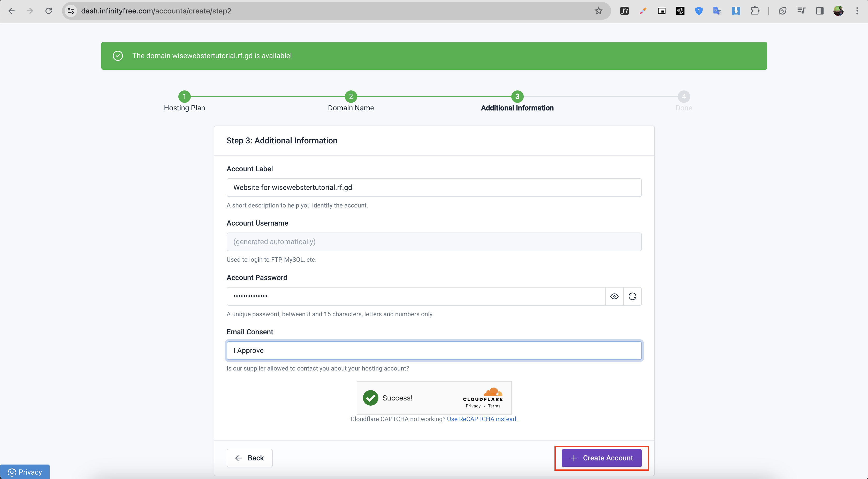Click the Bitwarden shield extension icon
This screenshot has width=868, height=479.
coord(698,11)
